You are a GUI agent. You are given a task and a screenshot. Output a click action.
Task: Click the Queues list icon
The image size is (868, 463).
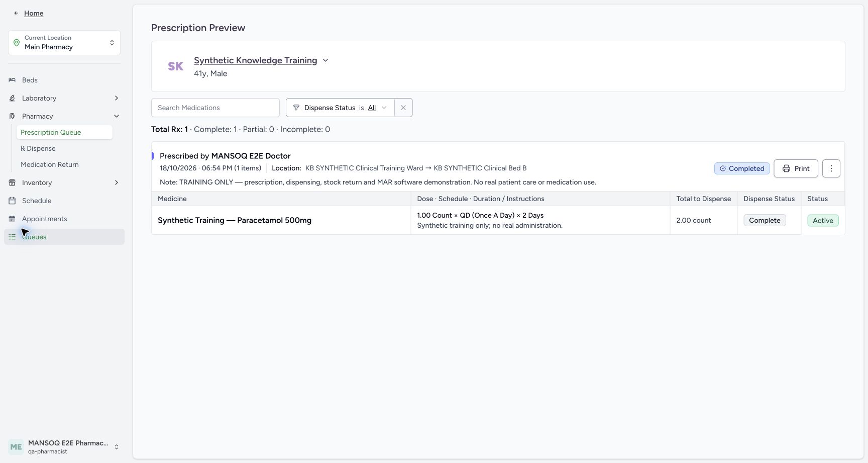[12, 237]
